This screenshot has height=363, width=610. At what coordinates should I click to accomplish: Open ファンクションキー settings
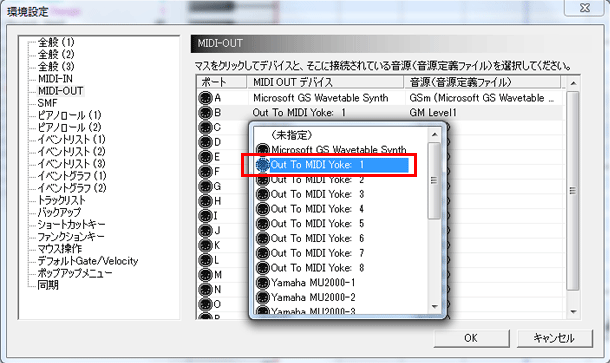71,237
